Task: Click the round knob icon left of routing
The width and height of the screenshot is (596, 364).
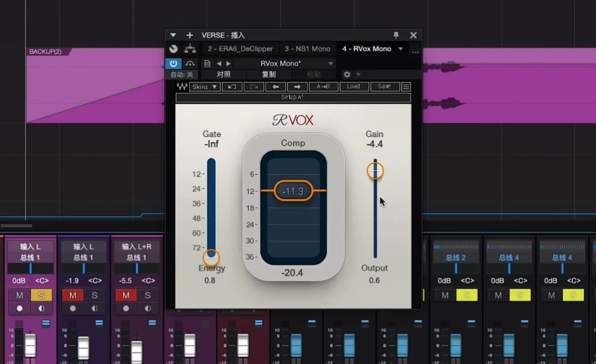Action: pyautogui.click(x=173, y=49)
